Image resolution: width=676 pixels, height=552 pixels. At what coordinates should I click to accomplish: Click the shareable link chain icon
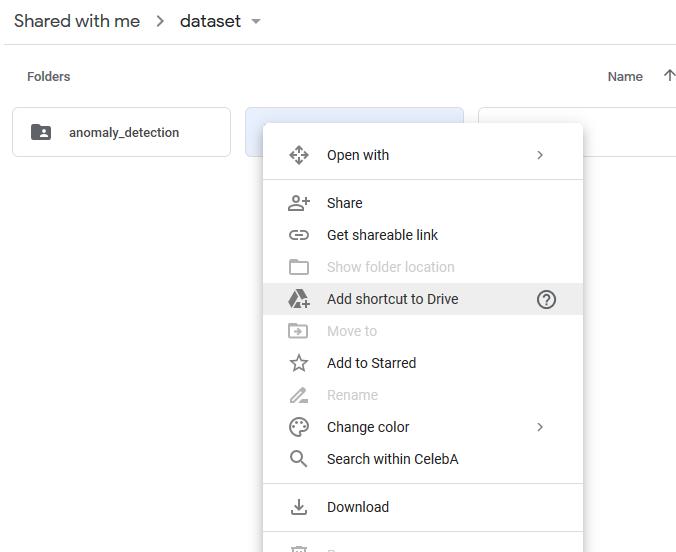298,235
